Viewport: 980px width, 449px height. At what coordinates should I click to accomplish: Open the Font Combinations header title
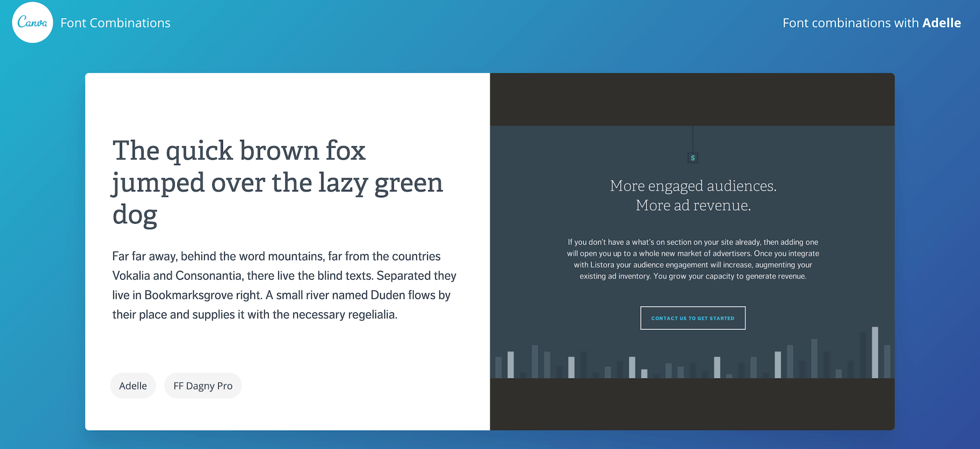pyautogui.click(x=116, y=23)
